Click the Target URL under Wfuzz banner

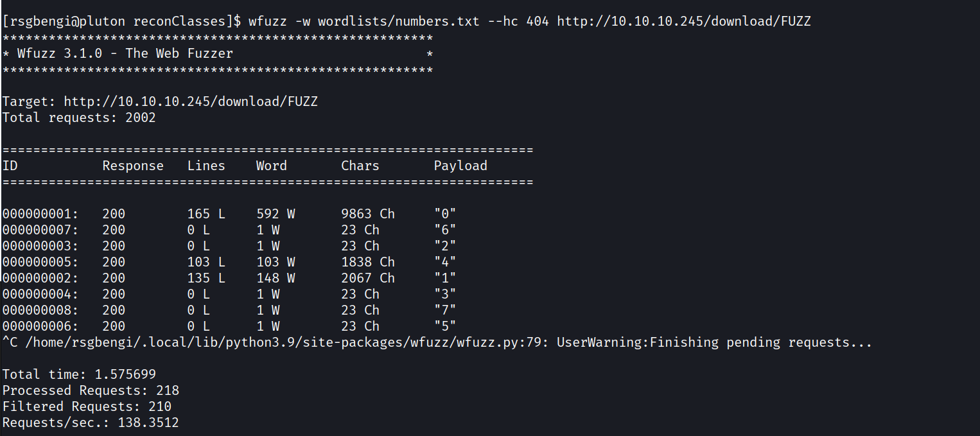tap(190, 101)
